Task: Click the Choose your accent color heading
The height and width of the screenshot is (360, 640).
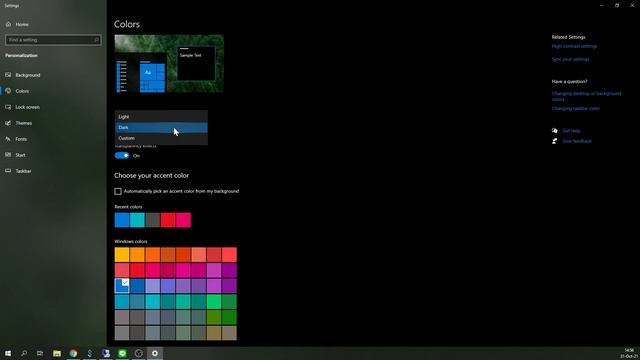Action: click(151, 176)
